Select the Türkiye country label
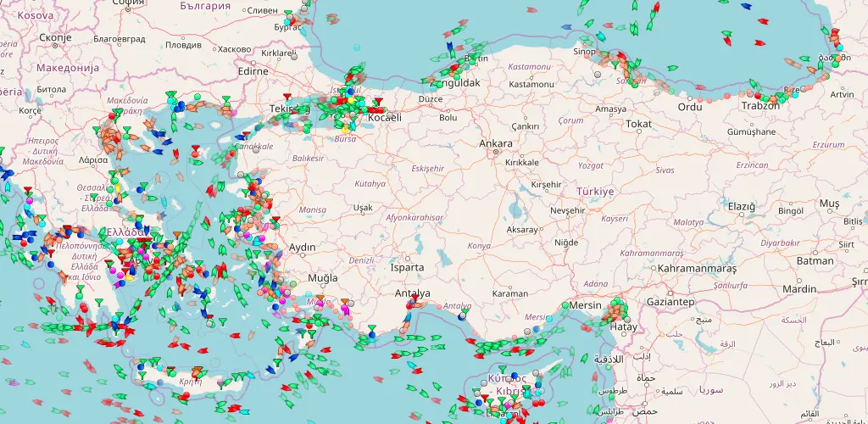The height and width of the screenshot is (424, 868). pos(595,192)
